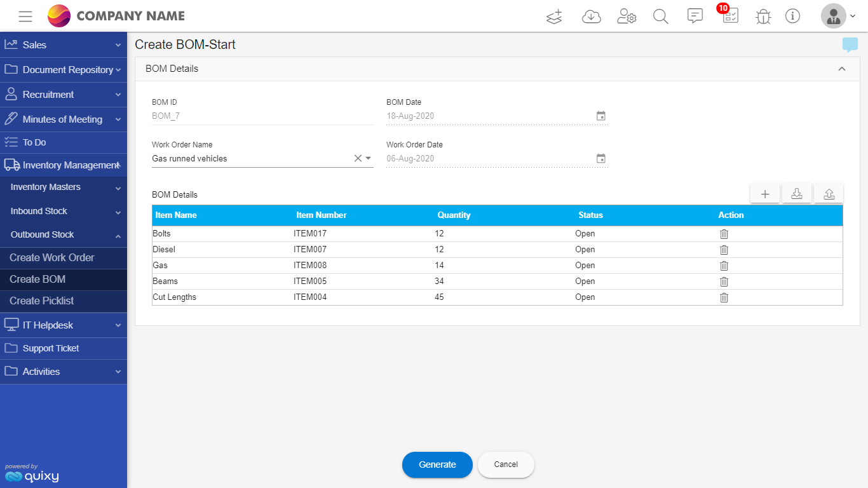Open the add new app icon
Viewport: 868px width, 488px height.
(x=553, y=16)
